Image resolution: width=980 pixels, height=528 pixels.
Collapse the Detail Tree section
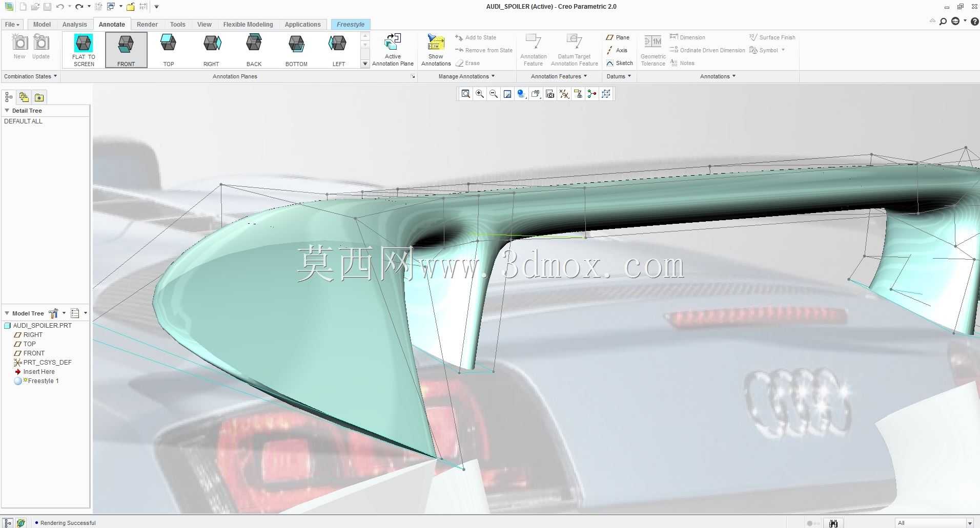pyautogui.click(x=7, y=111)
